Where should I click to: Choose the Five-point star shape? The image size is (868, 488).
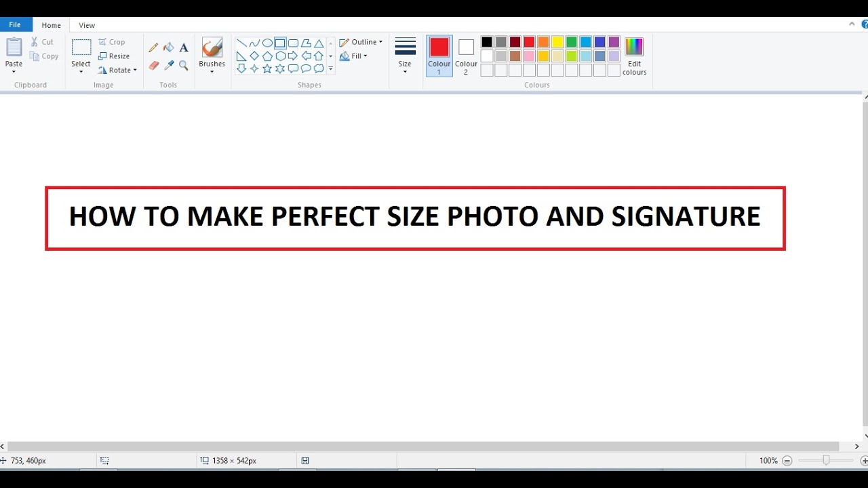[x=267, y=68]
